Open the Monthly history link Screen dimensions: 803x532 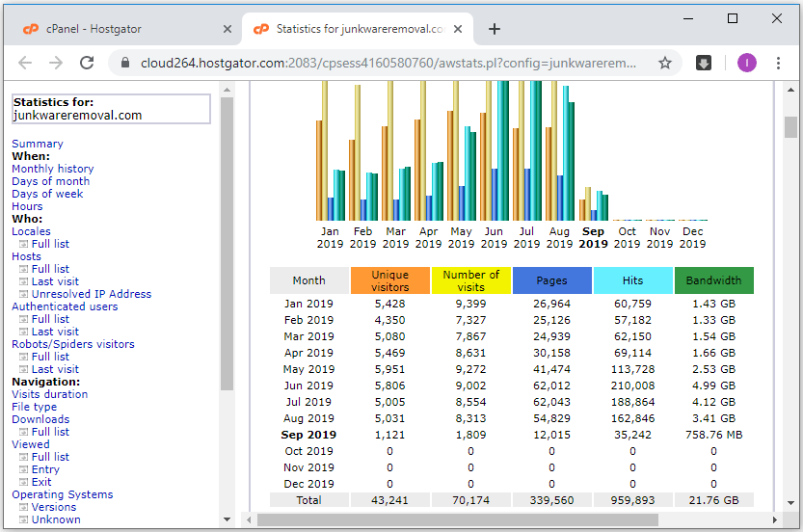tap(53, 169)
